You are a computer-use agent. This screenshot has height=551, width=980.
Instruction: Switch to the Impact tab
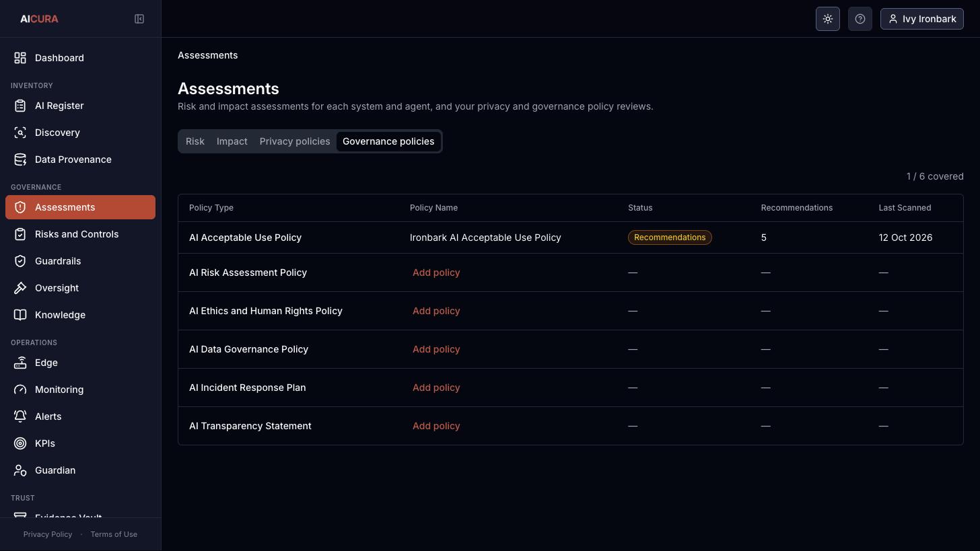(x=232, y=141)
